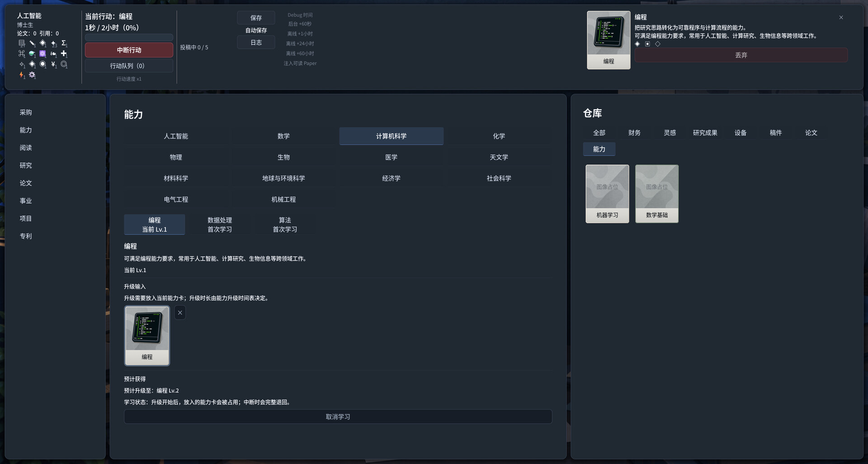This screenshot has height=464, width=868.
Task: Click debug option 注入可读 Paper
Action: [300, 63]
